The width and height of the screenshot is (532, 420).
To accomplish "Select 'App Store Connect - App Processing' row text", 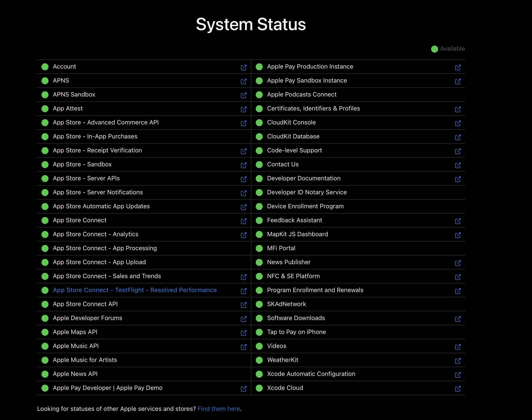I will pyautogui.click(x=105, y=248).
